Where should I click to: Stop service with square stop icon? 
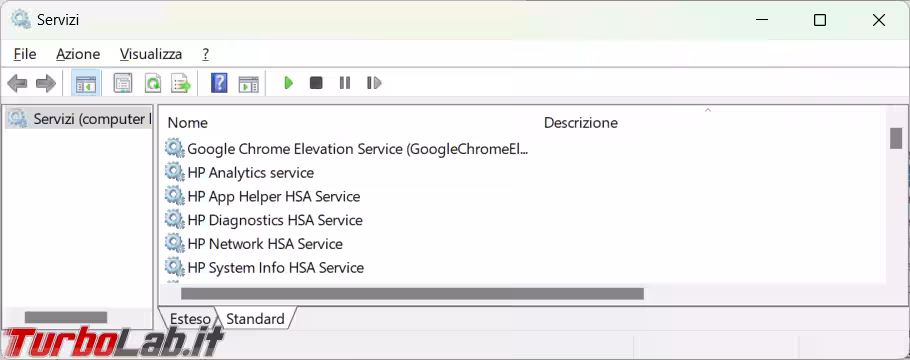coord(316,83)
